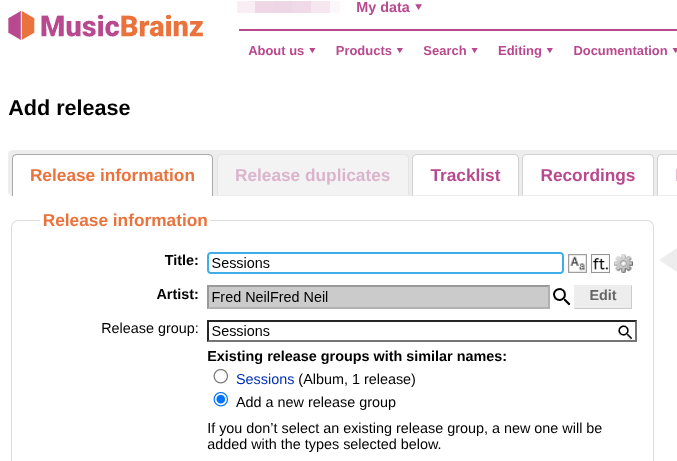Open guess case options gear icon
The image size is (677, 461).
click(624, 263)
